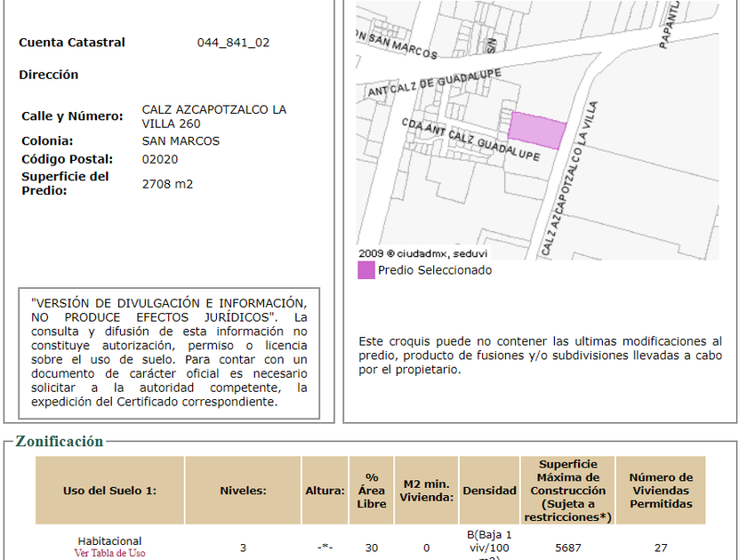
Task: Click the legal disclaimer text box
Action: pyautogui.click(x=169, y=353)
